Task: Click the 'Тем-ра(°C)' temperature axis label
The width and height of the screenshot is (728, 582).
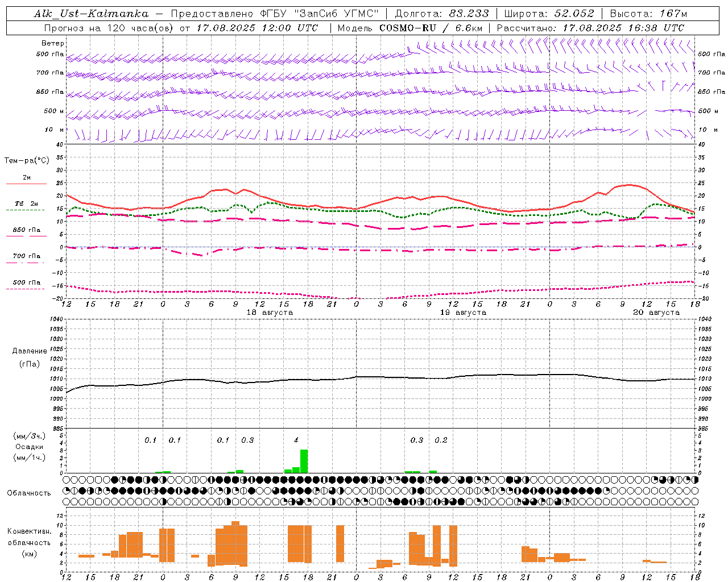Action: click(x=27, y=161)
